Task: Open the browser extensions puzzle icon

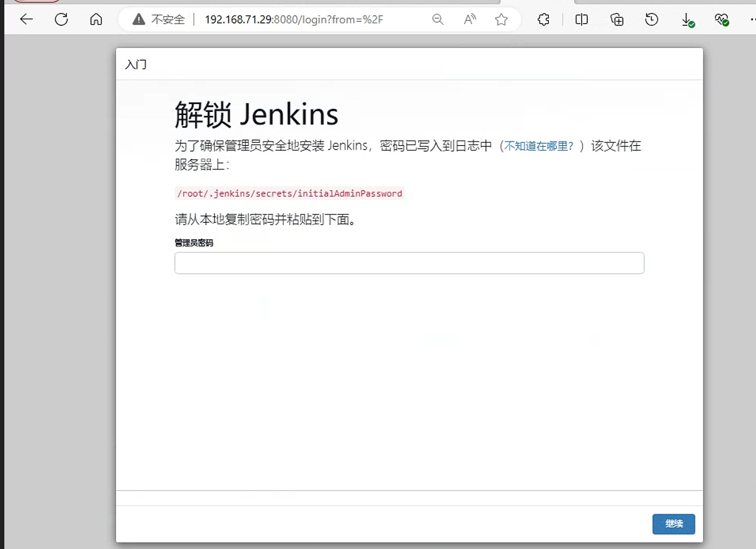Action: coord(544,19)
